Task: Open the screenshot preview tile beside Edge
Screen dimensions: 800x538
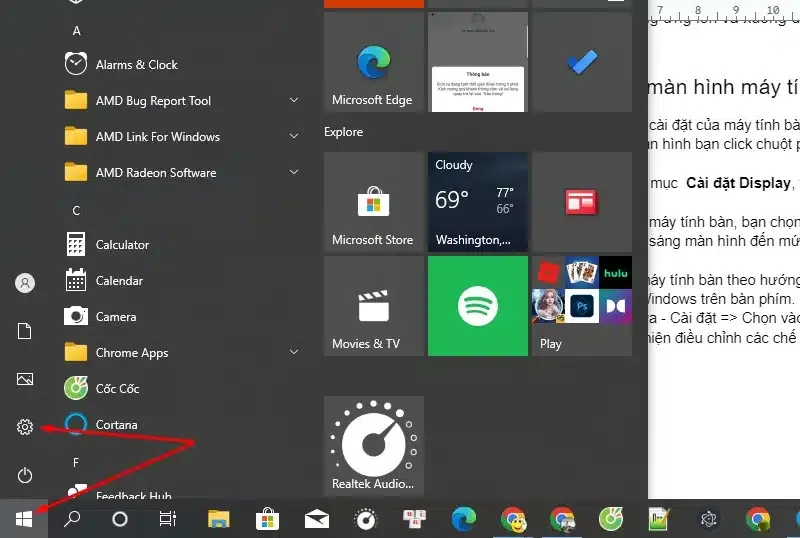Action: [x=478, y=62]
